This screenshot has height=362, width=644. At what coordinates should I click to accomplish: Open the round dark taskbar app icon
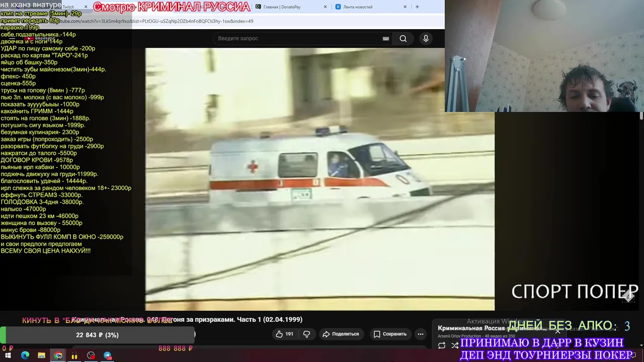(x=91, y=355)
